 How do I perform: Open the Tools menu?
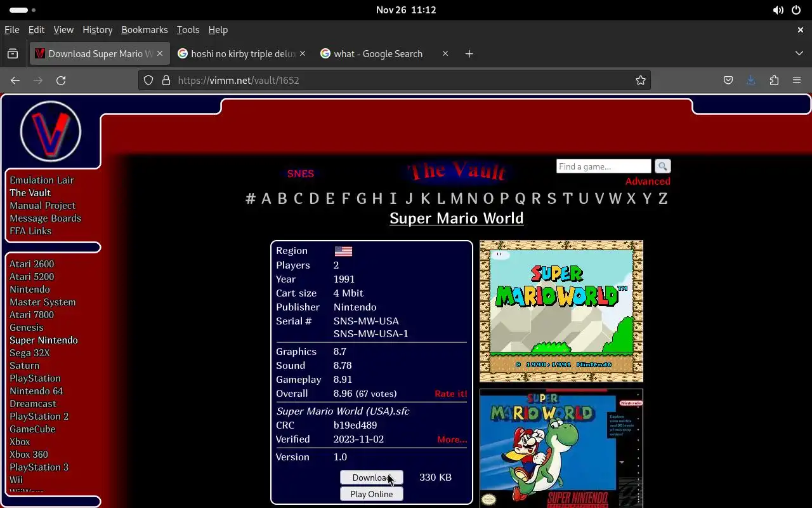tap(188, 30)
